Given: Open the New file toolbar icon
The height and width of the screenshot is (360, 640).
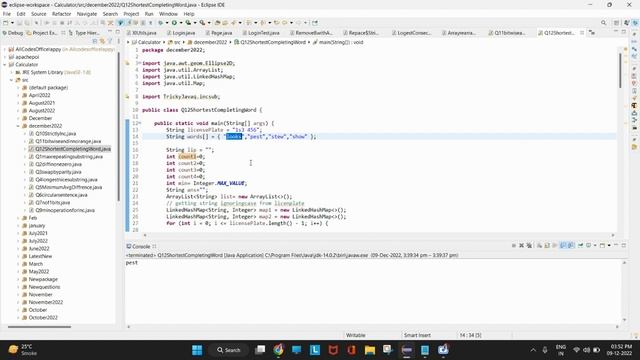Looking at the screenshot, I should coord(5,22).
